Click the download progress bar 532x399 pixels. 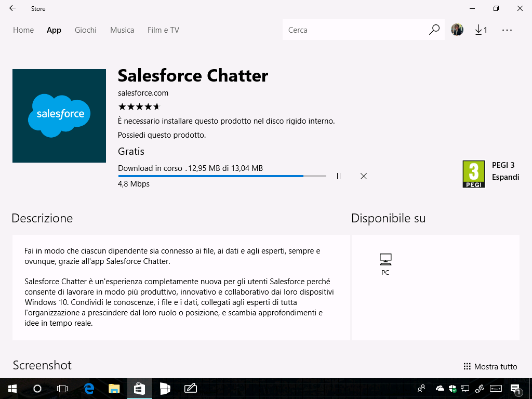coord(222,176)
